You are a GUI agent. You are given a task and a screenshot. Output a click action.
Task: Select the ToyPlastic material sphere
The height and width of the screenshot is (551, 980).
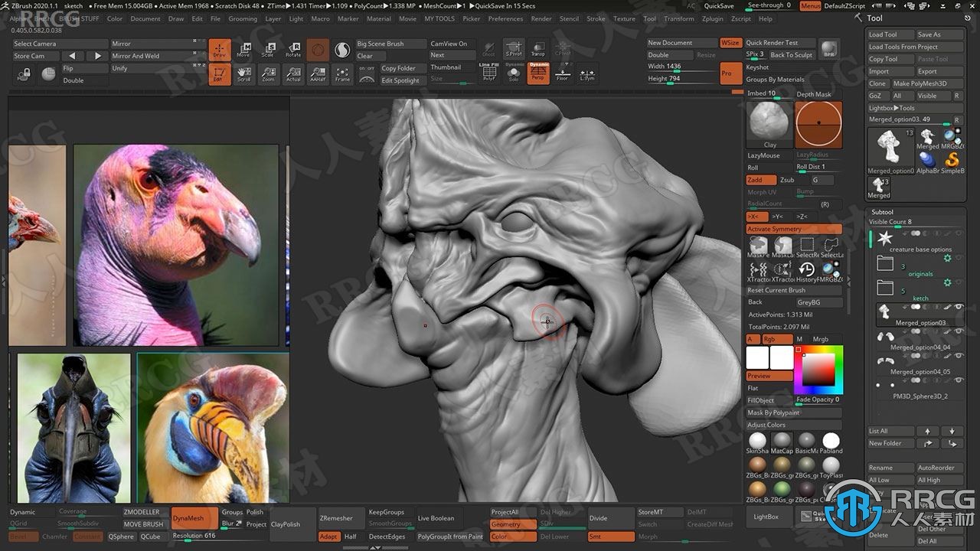pyautogui.click(x=831, y=467)
